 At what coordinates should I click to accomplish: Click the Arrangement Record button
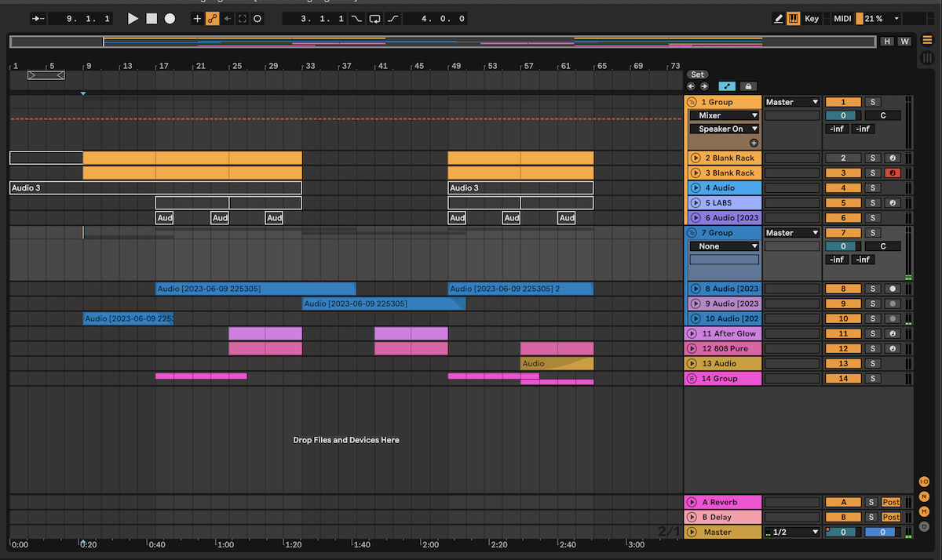[x=170, y=18]
